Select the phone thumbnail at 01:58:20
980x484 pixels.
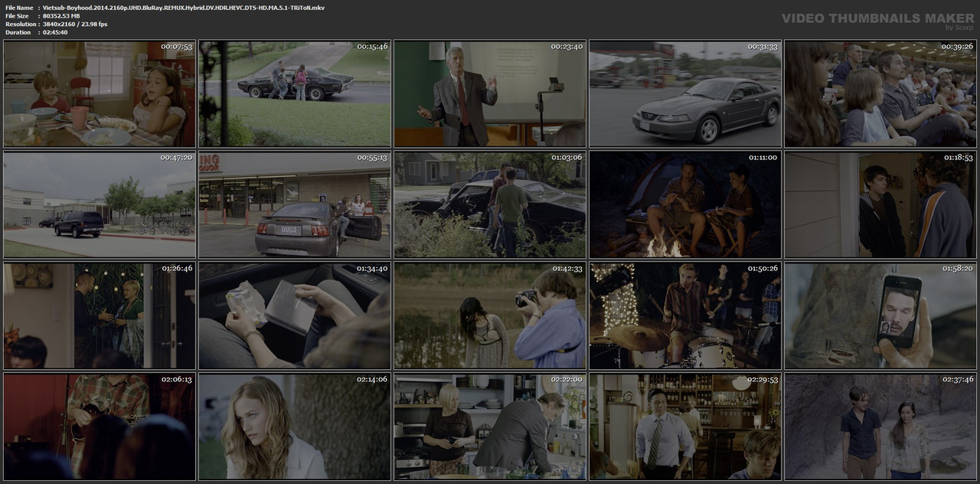click(x=880, y=316)
